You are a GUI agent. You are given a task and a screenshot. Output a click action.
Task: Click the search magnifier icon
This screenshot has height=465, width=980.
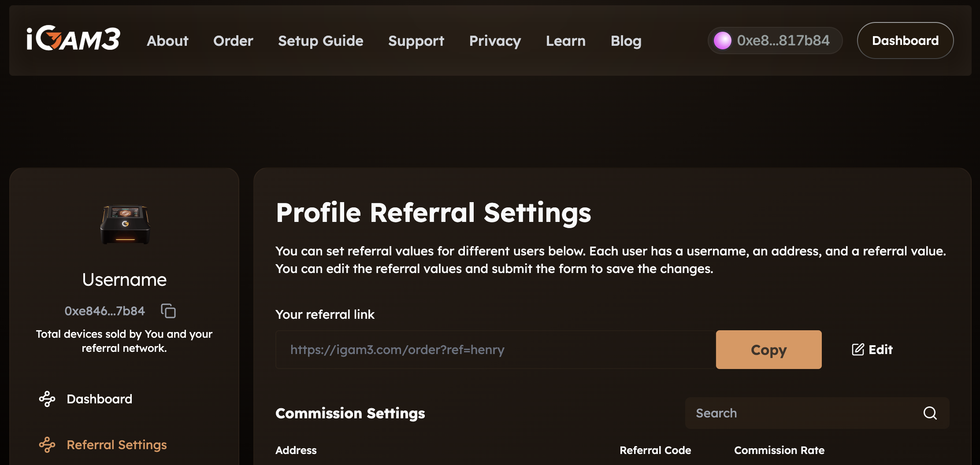point(930,413)
